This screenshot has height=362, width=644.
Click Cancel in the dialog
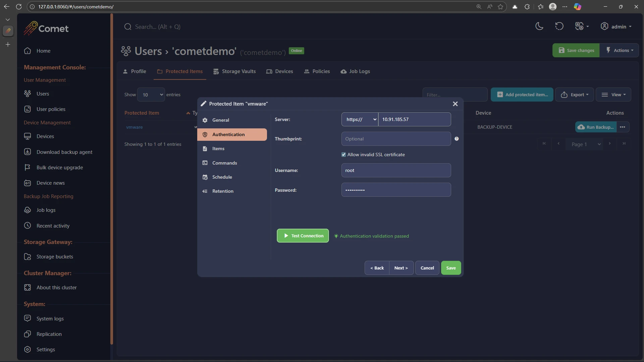click(x=427, y=268)
